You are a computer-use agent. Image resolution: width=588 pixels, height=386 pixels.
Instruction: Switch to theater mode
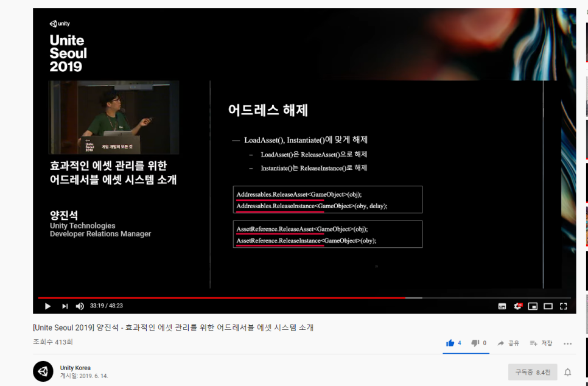click(x=548, y=306)
